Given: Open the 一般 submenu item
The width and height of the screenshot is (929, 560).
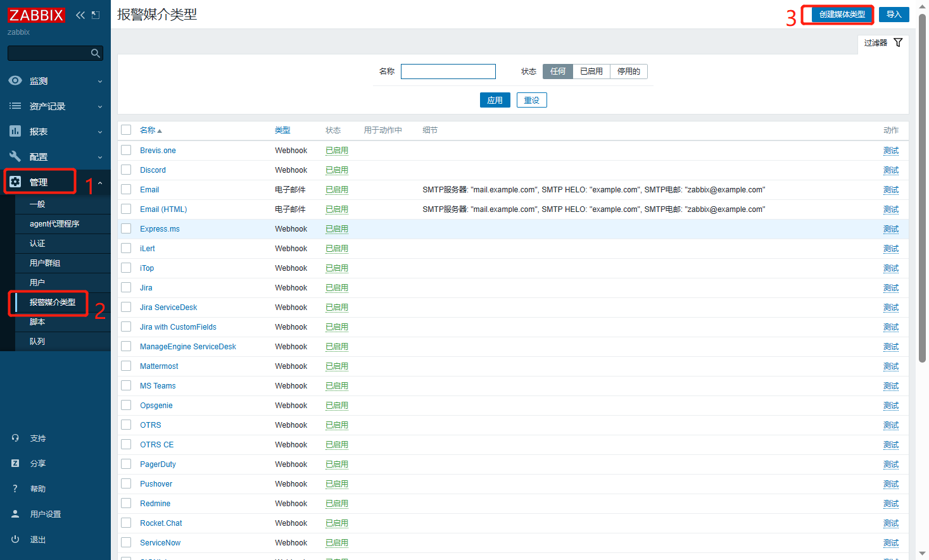Looking at the screenshot, I should tap(63, 204).
